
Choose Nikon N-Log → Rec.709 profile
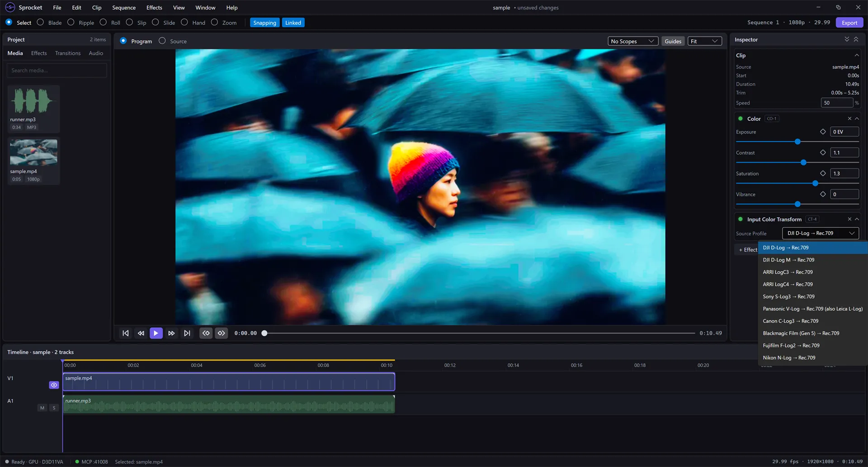(x=813, y=357)
